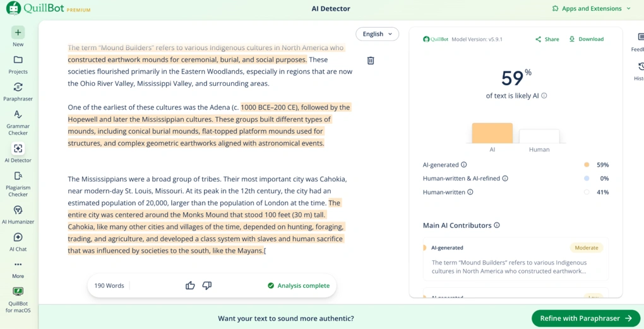Click 'Want your text to sound more authentic?'
The width and height of the screenshot is (644, 329).
286,318
